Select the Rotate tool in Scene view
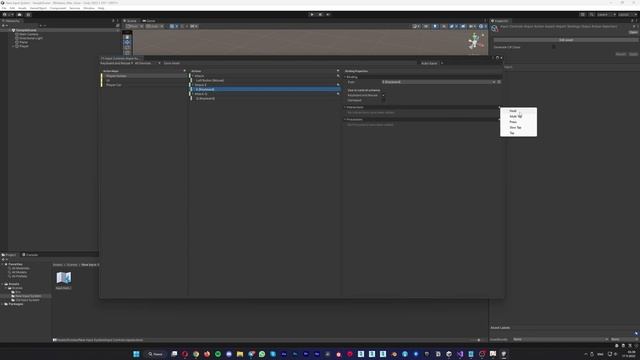The height and width of the screenshot is (360, 640). 127,47
